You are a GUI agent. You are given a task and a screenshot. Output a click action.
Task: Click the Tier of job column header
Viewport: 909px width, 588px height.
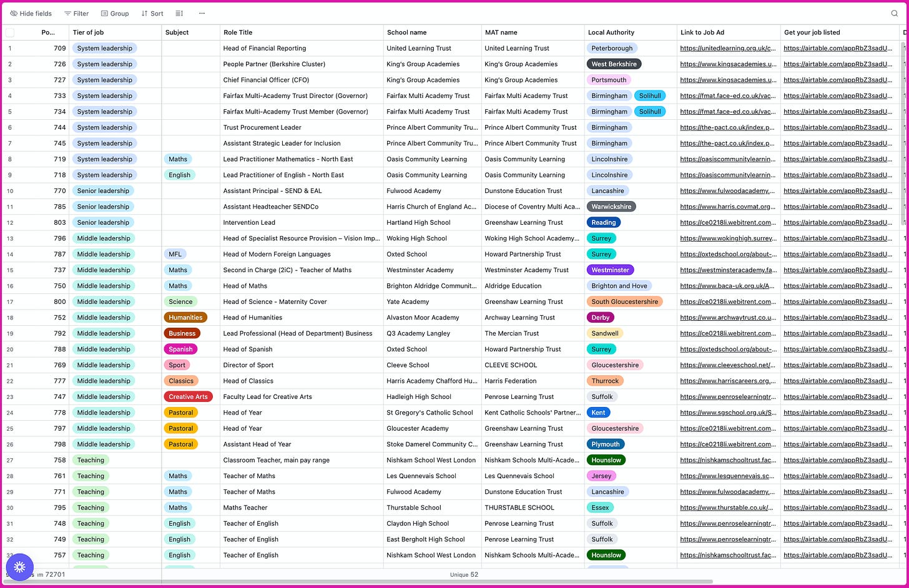(115, 32)
